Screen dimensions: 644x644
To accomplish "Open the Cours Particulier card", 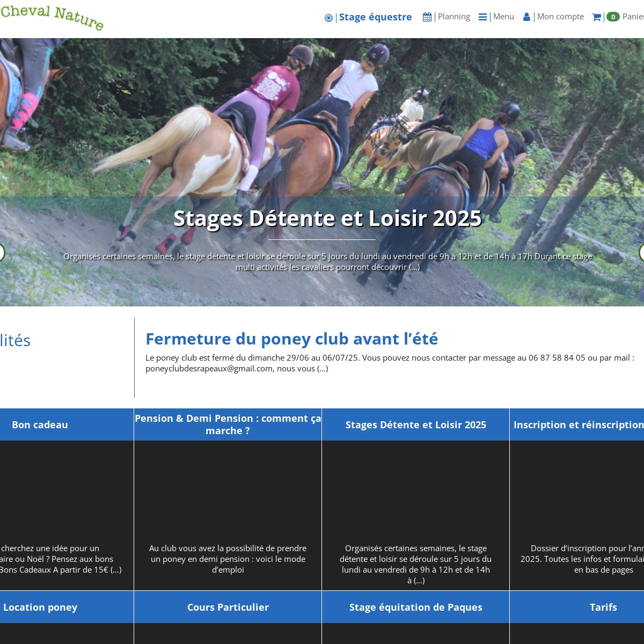I will [228, 607].
